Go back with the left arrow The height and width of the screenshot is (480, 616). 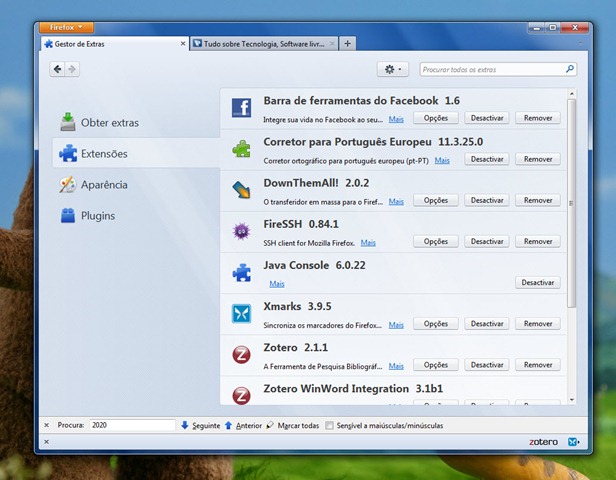(57, 69)
